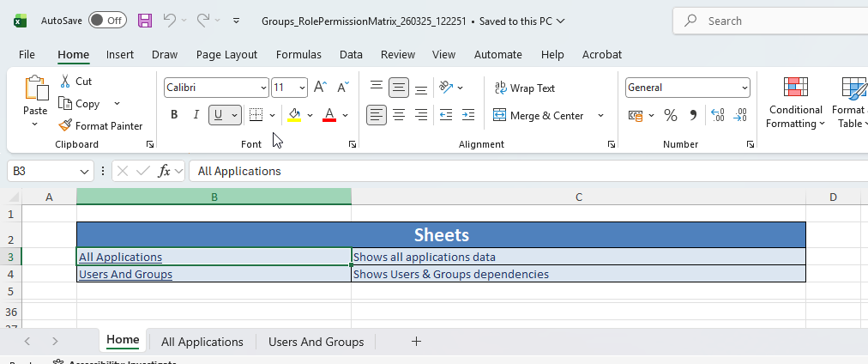Image resolution: width=868 pixels, height=364 pixels.
Task: Click the Insert Function fx icon
Action: (165, 171)
